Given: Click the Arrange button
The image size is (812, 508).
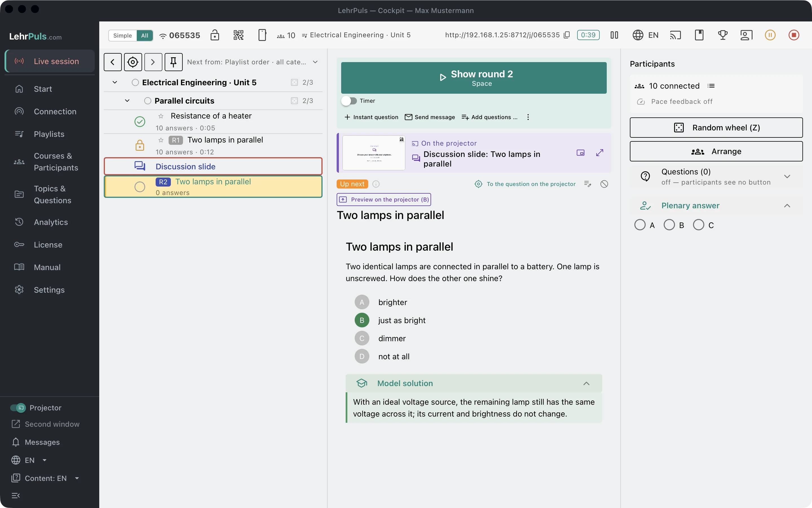Looking at the screenshot, I should [x=716, y=151].
